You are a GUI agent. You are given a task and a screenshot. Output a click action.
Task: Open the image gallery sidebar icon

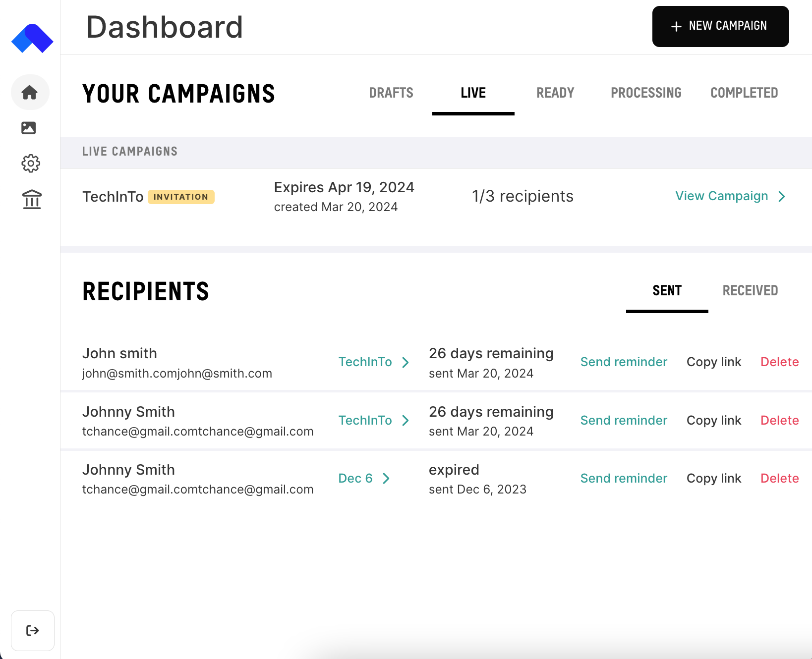(29, 128)
